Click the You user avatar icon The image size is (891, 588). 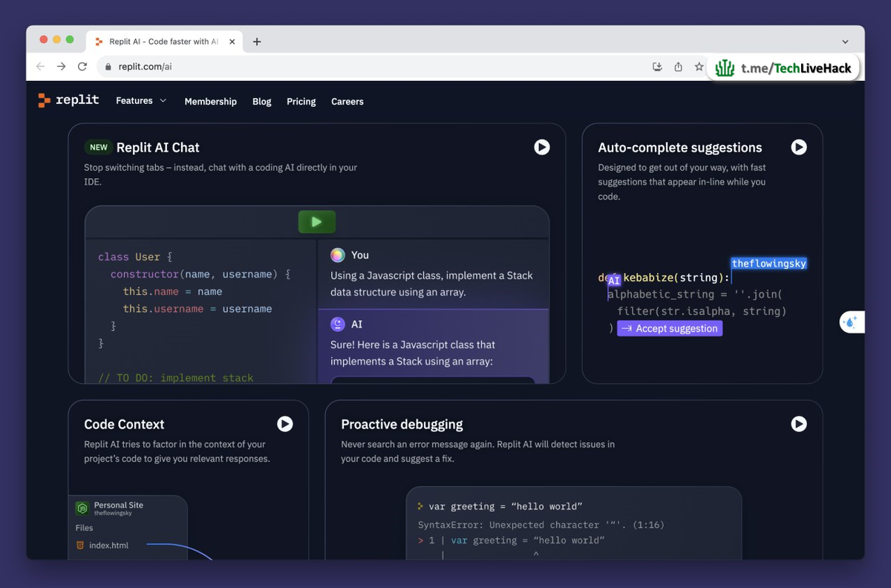(338, 255)
